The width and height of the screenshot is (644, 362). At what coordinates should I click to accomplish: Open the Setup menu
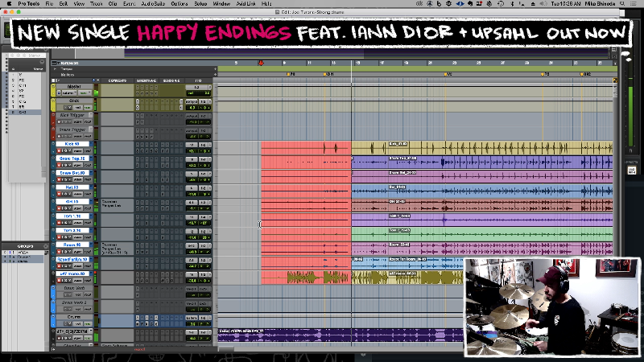[x=200, y=4]
